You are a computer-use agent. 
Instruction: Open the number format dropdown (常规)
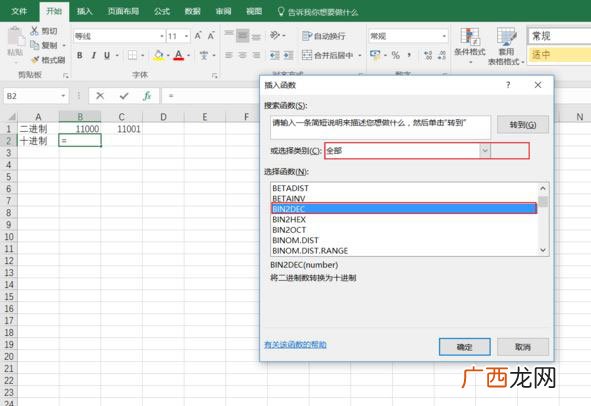444,36
